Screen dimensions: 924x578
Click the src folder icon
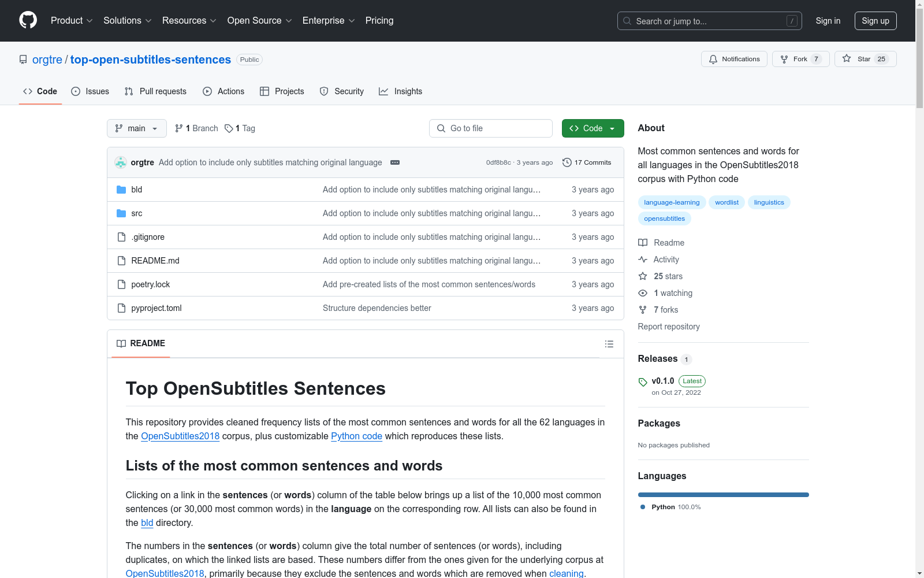[121, 213]
